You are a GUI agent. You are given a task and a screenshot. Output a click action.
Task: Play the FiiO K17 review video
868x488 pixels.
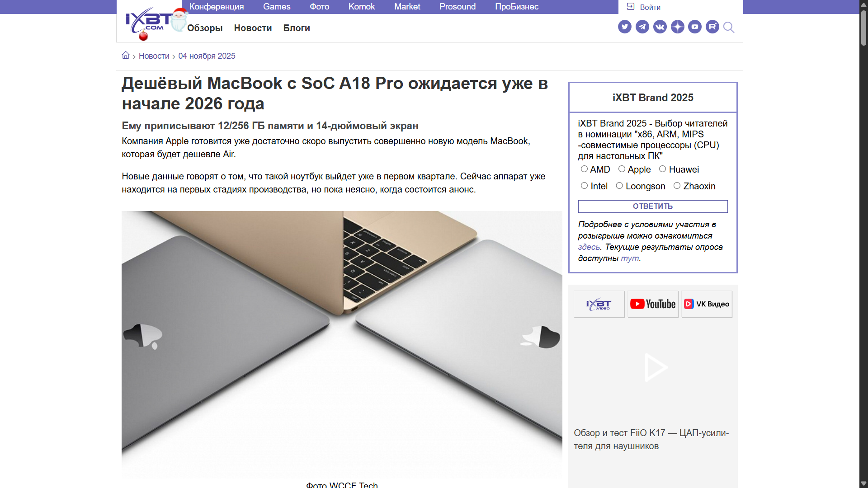[656, 367]
